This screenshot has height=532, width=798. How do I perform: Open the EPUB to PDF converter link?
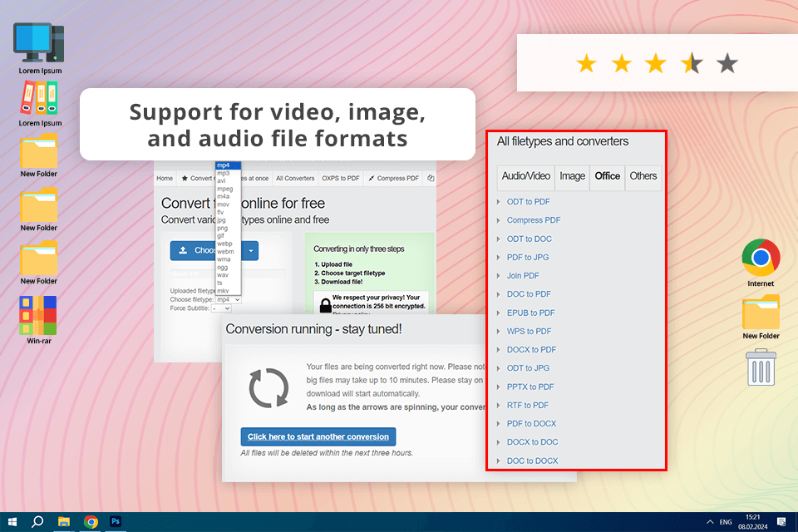530,313
